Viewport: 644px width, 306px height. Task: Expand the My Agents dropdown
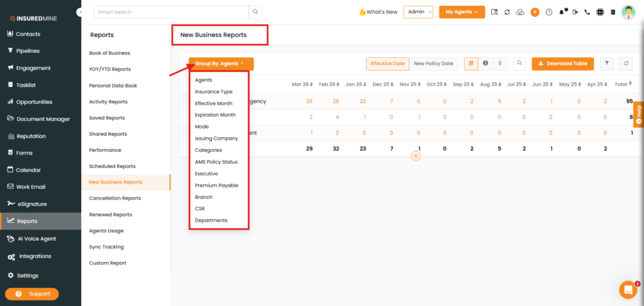point(462,12)
